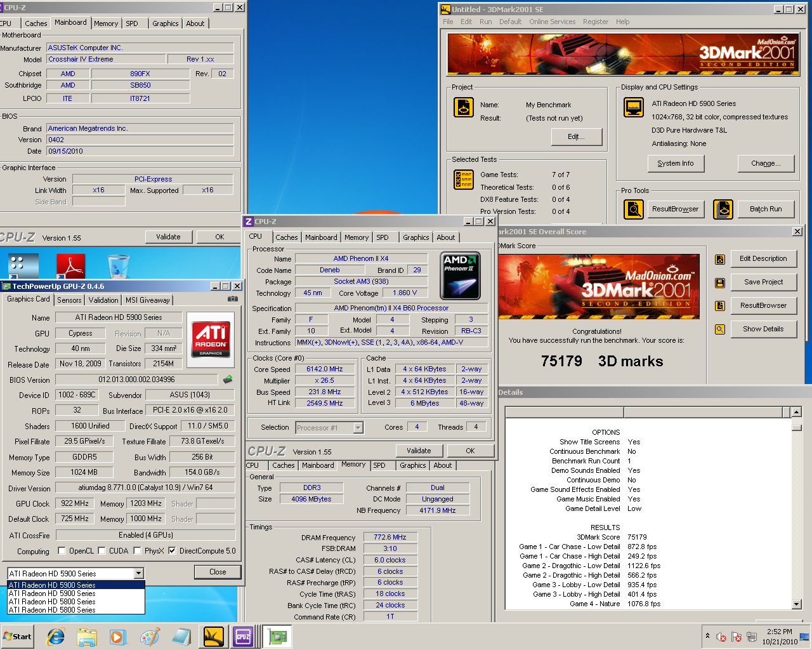Click the System Info button
812x650 pixels.
(676, 164)
